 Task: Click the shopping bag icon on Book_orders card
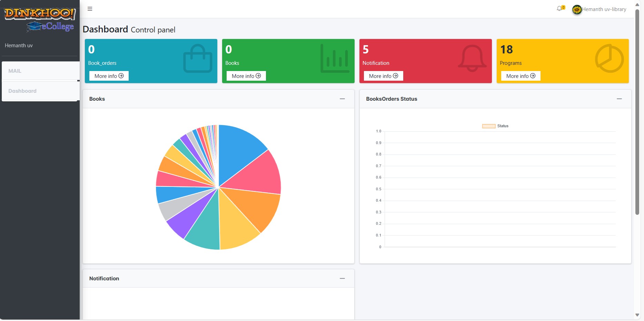click(x=198, y=59)
